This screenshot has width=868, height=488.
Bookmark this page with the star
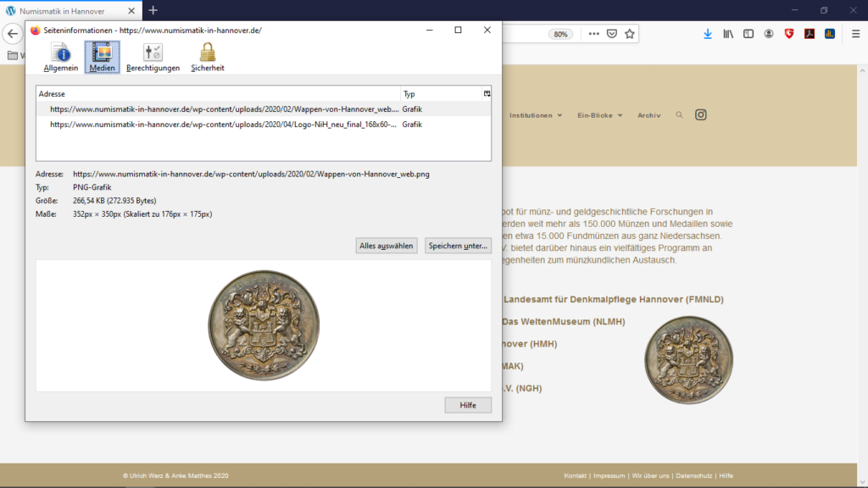(630, 34)
